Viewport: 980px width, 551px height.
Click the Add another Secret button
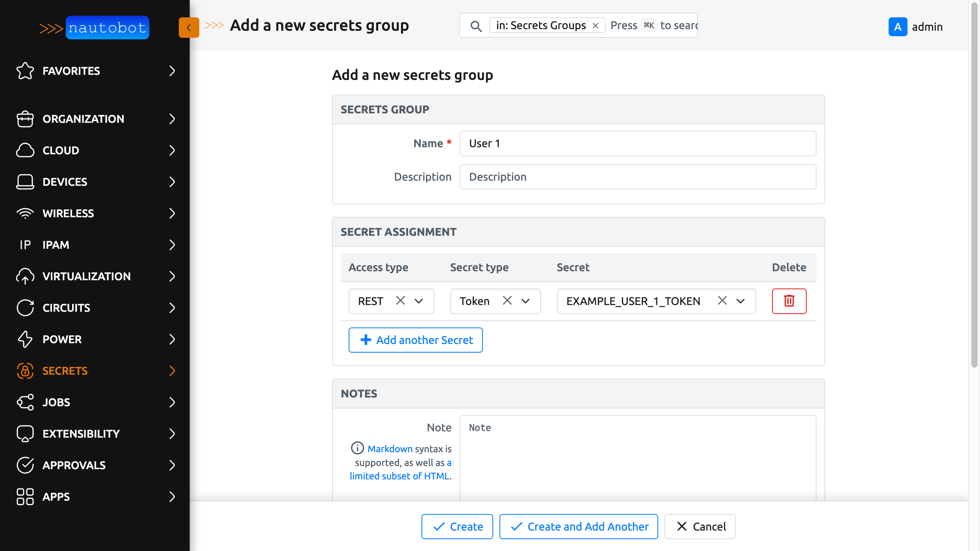[416, 340]
